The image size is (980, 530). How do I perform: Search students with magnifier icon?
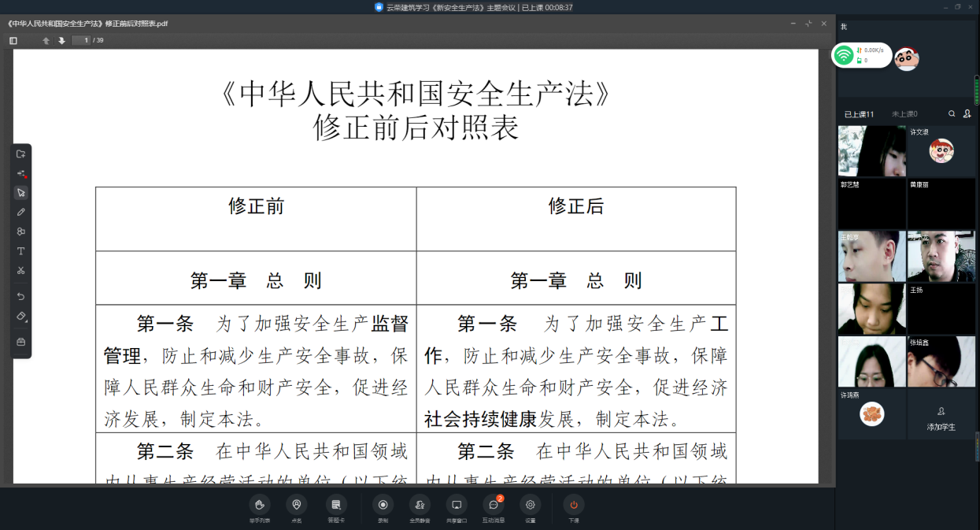tap(952, 114)
